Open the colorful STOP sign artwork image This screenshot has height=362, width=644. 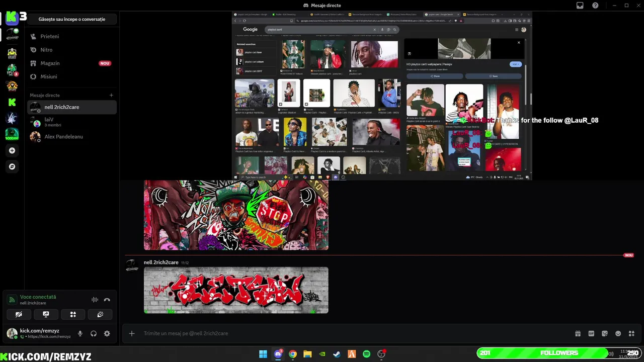coord(236,215)
